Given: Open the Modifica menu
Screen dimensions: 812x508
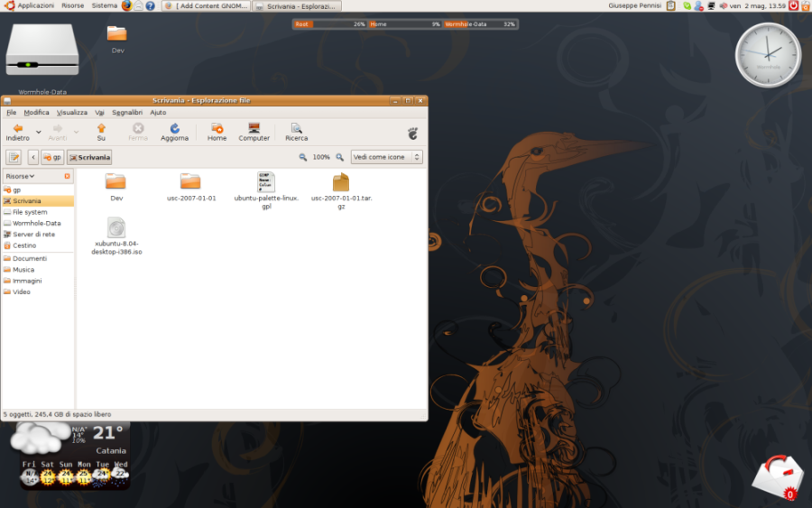Looking at the screenshot, I should (x=36, y=113).
